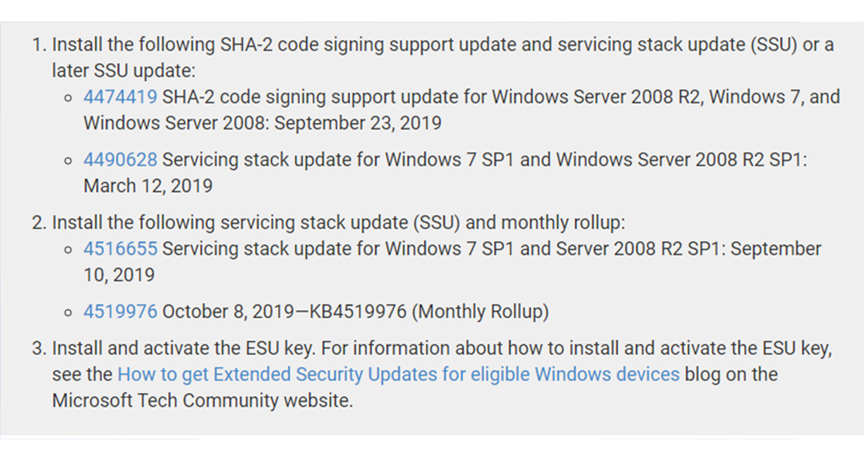868x461 pixels.
Task: Click the 'Microsoft Tech Community website' text
Action: coord(202,400)
